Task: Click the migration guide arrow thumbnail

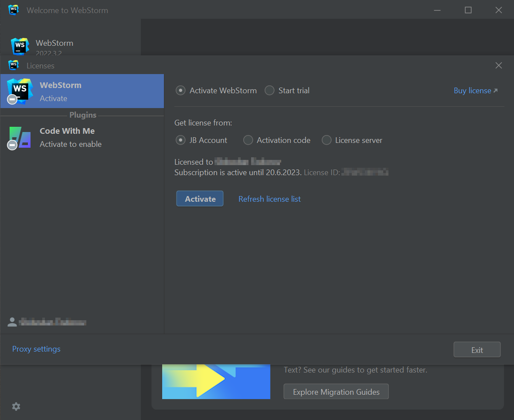Action: [x=216, y=382]
